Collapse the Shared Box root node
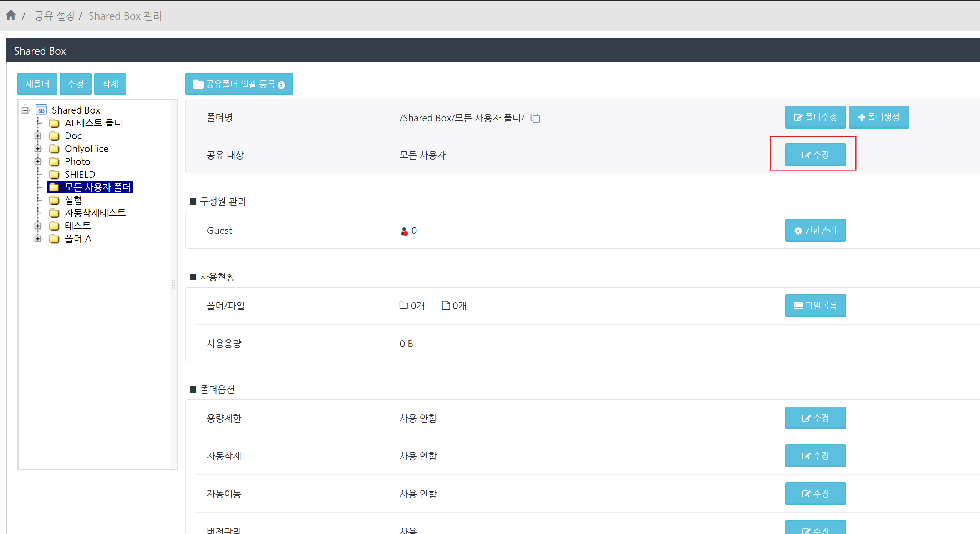 coord(25,110)
